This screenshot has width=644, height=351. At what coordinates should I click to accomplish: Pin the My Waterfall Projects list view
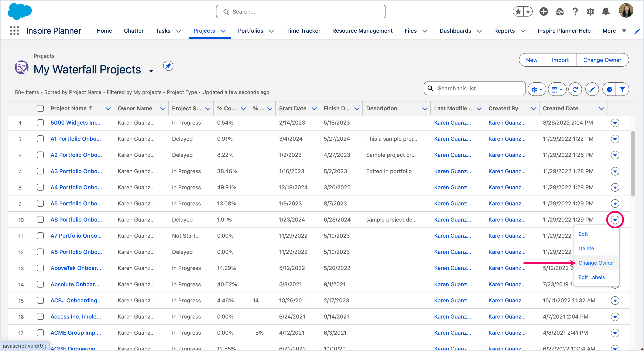pyautogui.click(x=168, y=66)
